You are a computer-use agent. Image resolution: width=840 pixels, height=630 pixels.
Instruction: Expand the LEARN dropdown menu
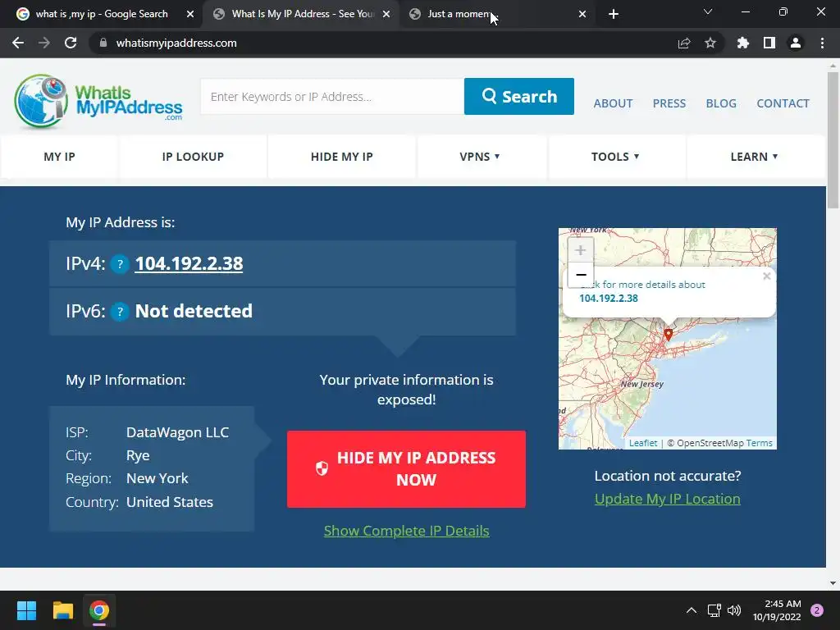click(755, 157)
